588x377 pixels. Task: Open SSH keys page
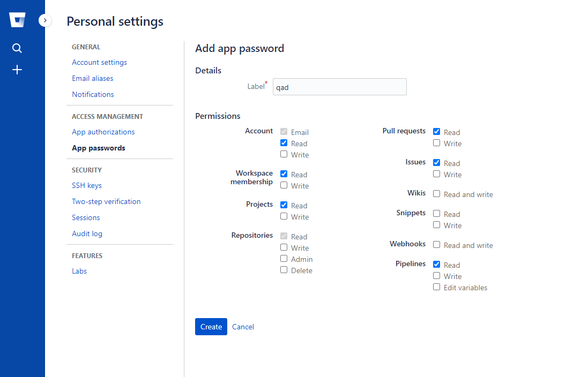(x=87, y=185)
